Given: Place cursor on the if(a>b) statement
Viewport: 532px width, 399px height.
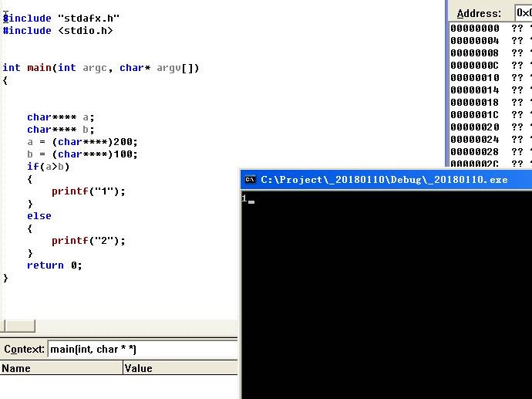Looking at the screenshot, I should coord(48,167).
